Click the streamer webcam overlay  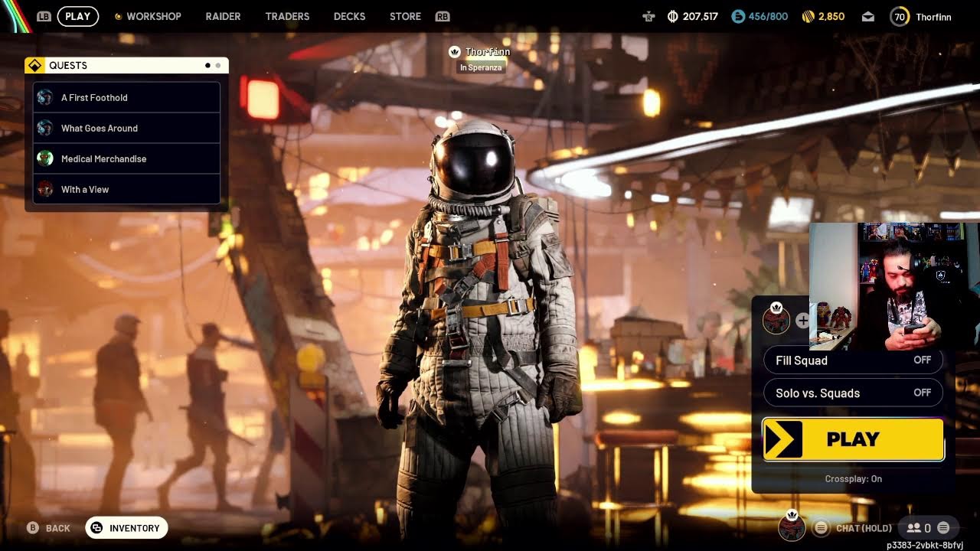click(x=894, y=287)
